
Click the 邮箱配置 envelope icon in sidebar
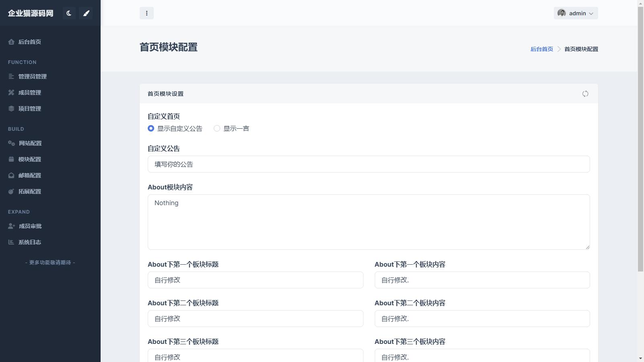click(x=11, y=175)
